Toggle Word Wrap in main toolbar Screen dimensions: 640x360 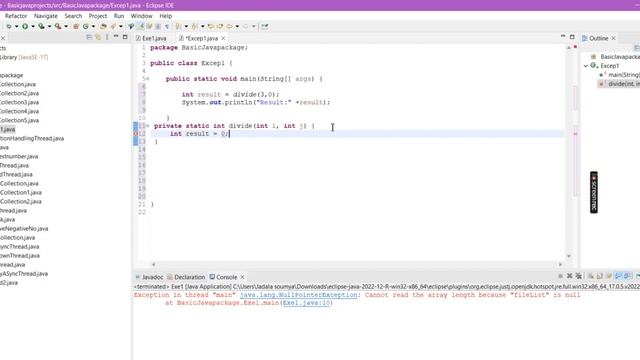pyautogui.click(x=149, y=27)
